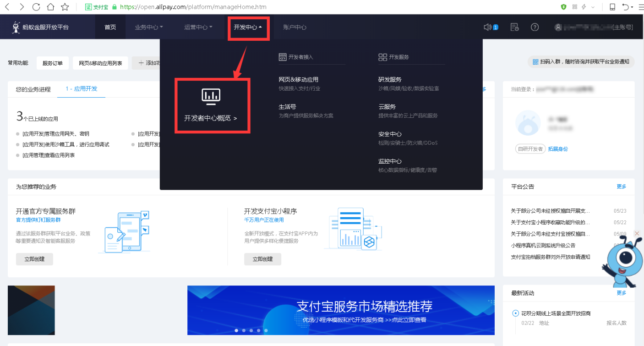Viewport: 644px width, 346px height.
Task: Switch to the 1 - 应用开发 tab
Action: (x=82, y=88)
